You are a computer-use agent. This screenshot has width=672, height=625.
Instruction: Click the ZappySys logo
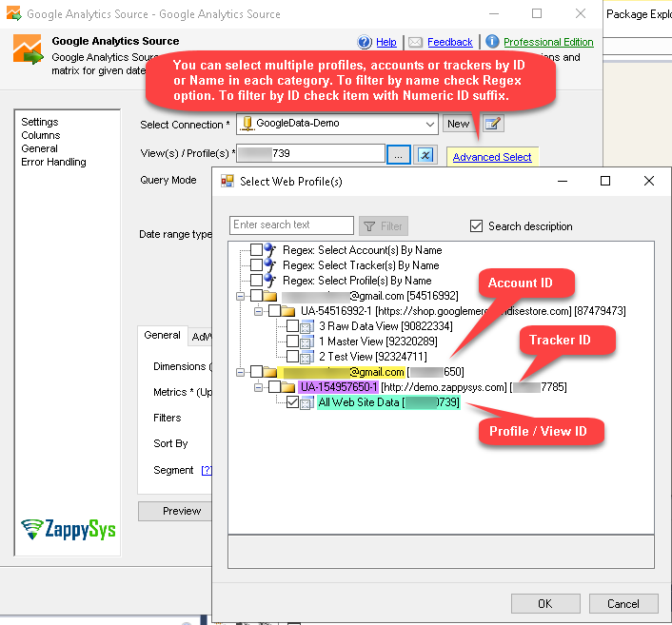click(69, 530)
